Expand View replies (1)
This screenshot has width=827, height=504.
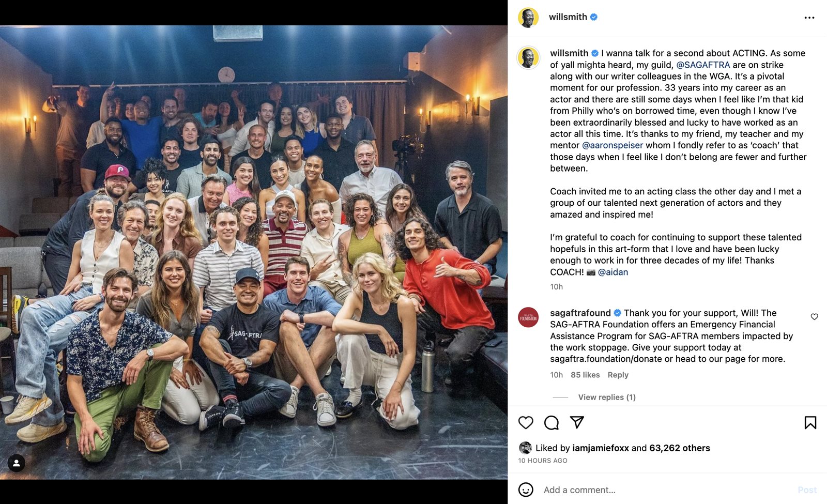click(x=607, y=397)
